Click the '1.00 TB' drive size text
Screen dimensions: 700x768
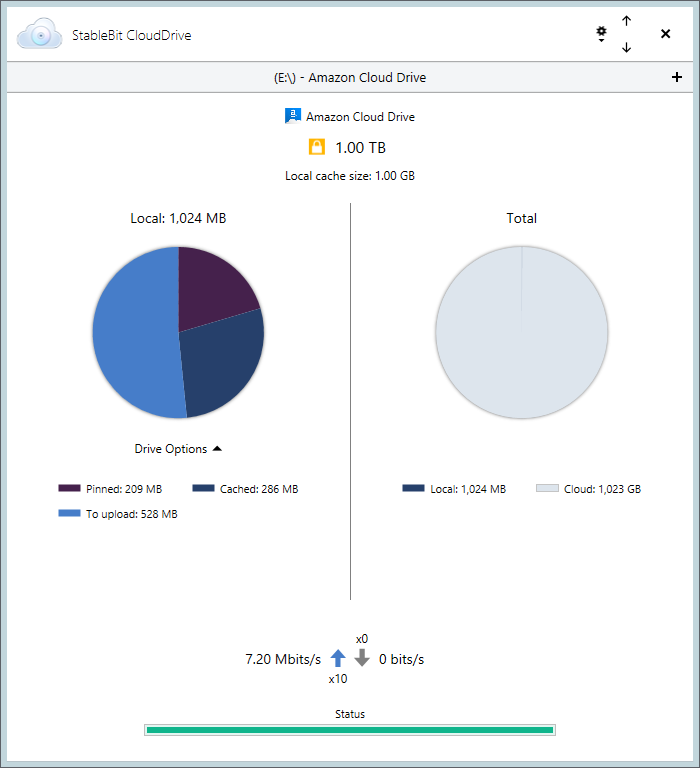tap(361, 147)
